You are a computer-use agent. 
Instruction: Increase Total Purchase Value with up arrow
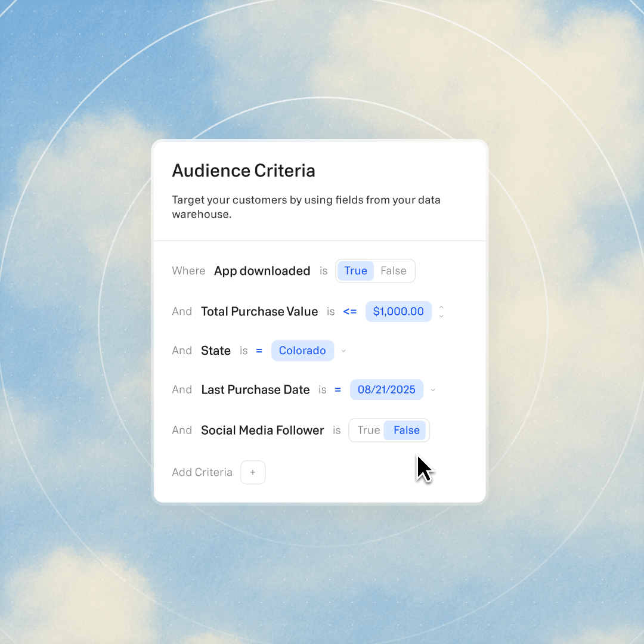pos(441,307)
